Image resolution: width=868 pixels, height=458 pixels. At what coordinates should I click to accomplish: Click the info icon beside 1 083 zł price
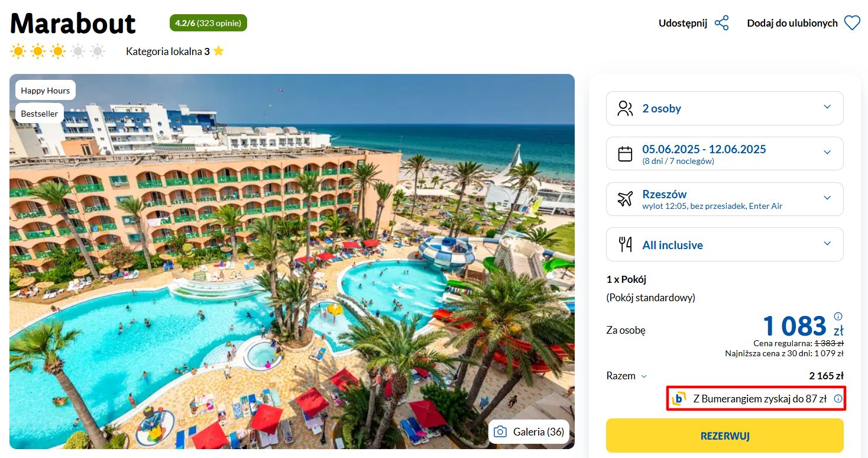[838, 316]
